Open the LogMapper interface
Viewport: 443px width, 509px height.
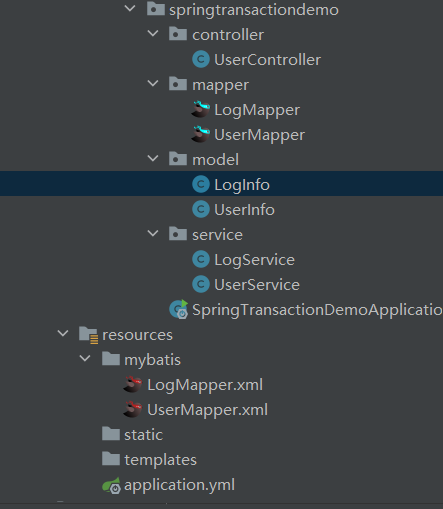[x=257, y=110]
